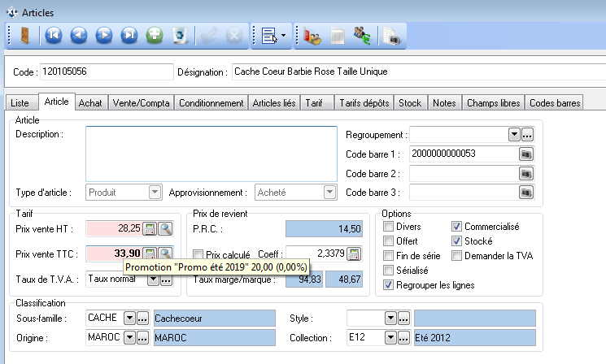This screenshot has width=606, height=364.
Task: Click magnifier icon next to Prix vente TTC
Action: pyautogui.click(x=164, y=253)
